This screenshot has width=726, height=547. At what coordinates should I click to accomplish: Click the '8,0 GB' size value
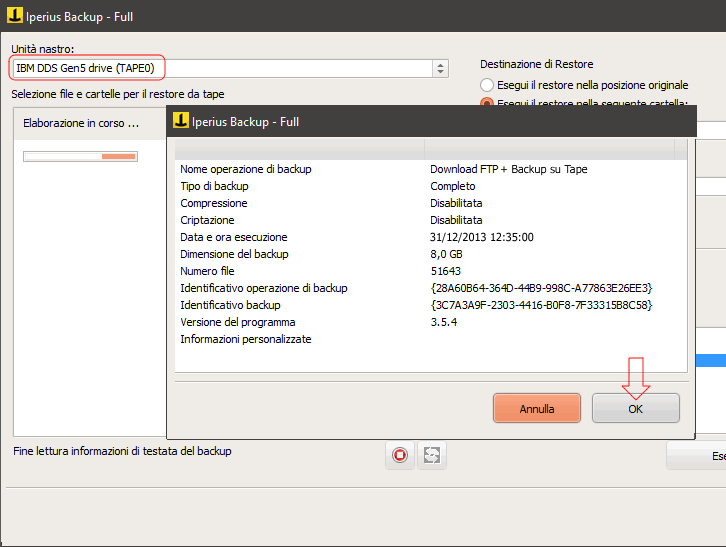pos(446,254)
